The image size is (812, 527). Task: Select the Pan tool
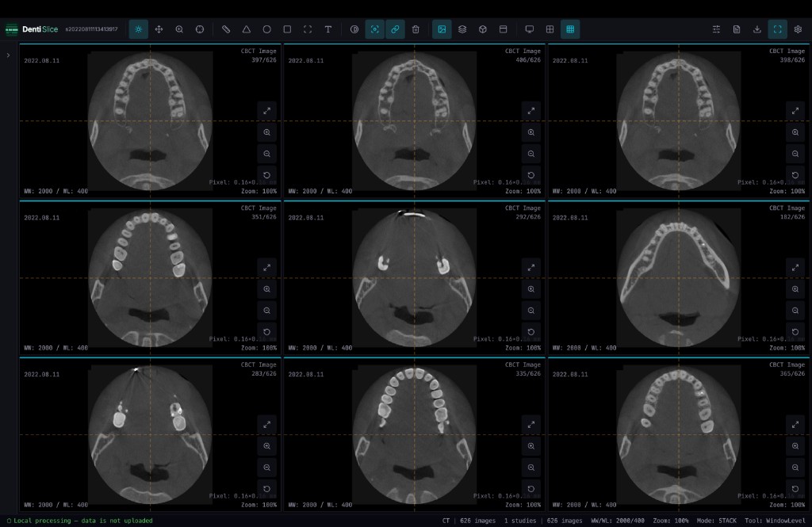tap(159, 29)
